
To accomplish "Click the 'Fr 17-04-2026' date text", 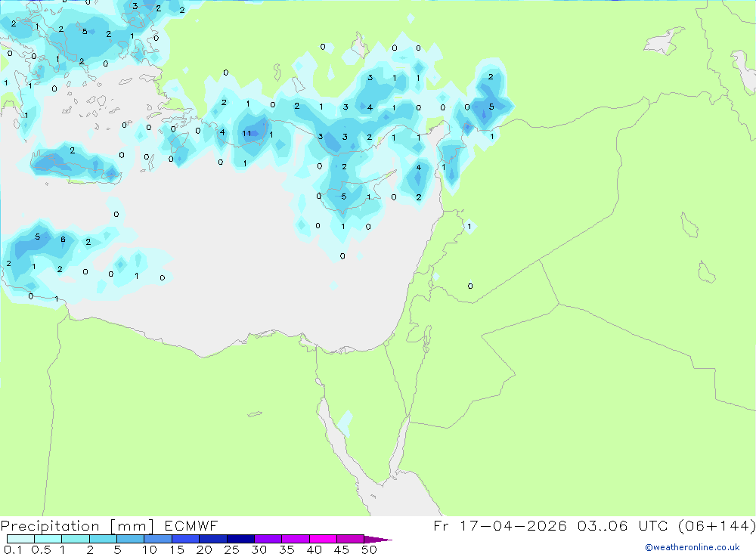I will pyautogui.click(x=500, y=525).
